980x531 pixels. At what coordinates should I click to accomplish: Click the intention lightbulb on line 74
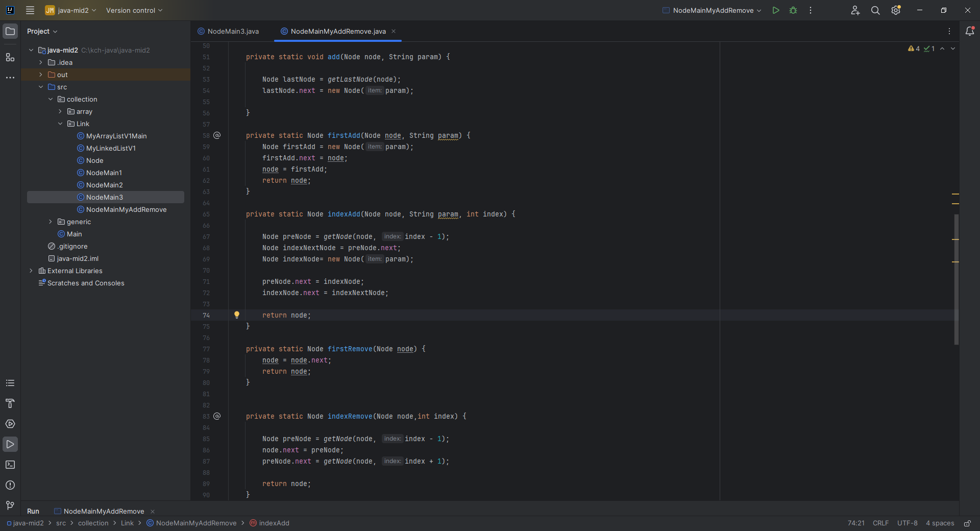[237, 315]
